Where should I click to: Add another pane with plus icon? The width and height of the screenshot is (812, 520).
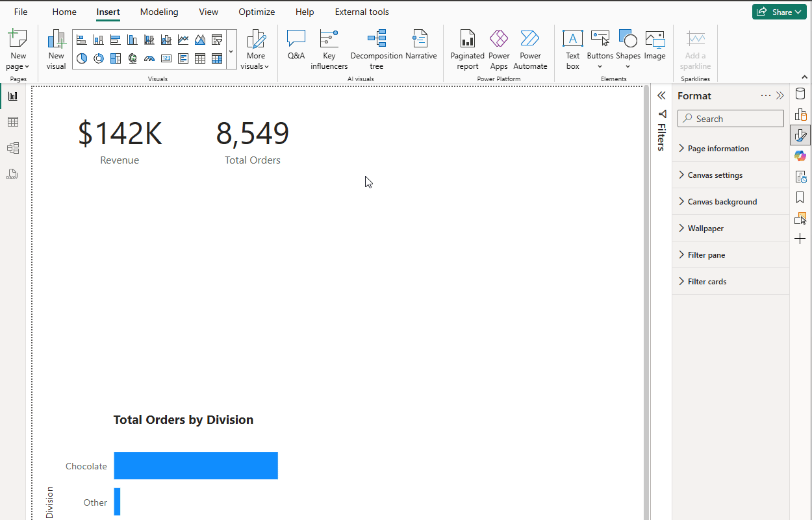(800, 239)
